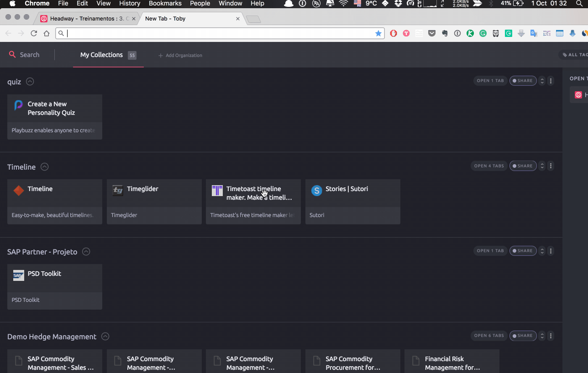Click Open 4 Tabs for Timeline
The width and height of the screenshot is (588, 373).
pyautogui.click(x=489, y=166)
